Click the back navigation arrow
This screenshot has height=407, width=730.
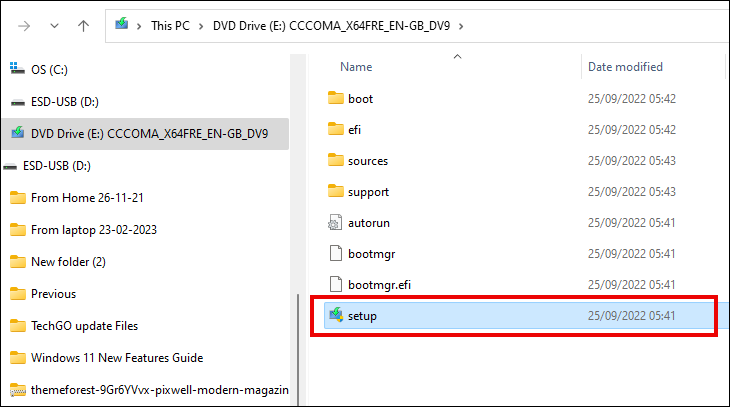(22, 23)
